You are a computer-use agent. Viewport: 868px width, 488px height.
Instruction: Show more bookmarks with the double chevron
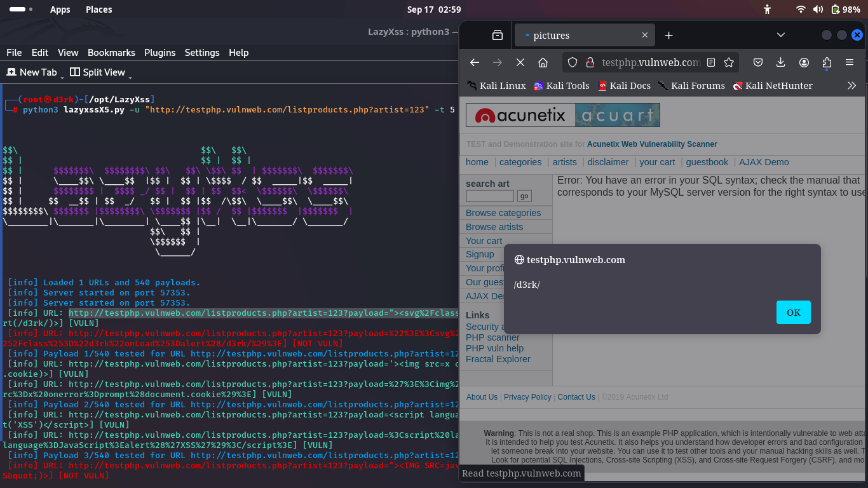pos(852,85)
